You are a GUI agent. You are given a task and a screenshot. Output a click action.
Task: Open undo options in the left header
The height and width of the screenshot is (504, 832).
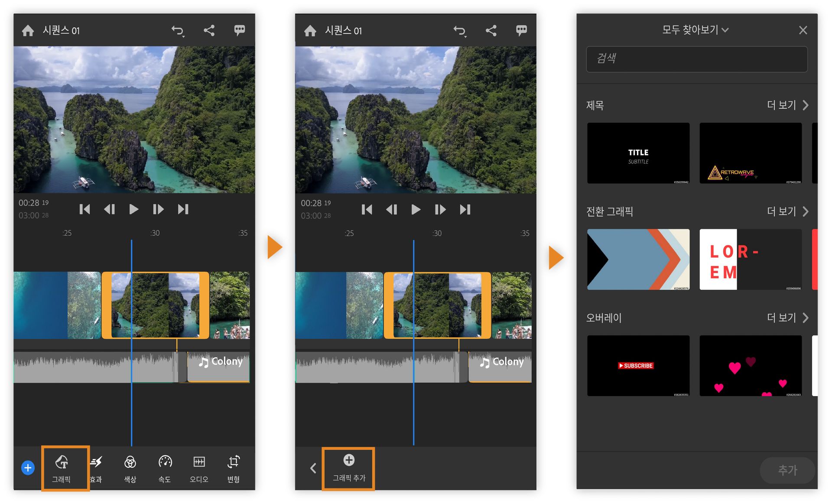click(x=178, y=31)
